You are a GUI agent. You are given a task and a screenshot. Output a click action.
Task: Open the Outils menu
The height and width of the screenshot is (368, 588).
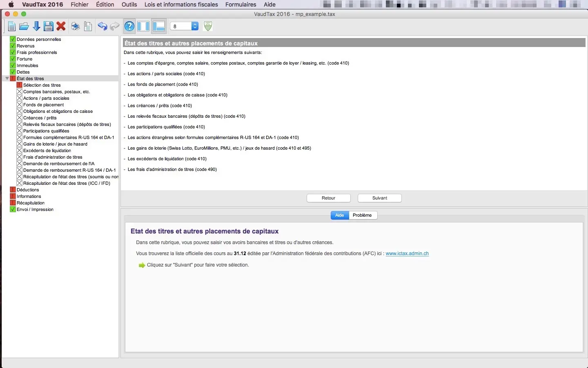coord(129,4)
